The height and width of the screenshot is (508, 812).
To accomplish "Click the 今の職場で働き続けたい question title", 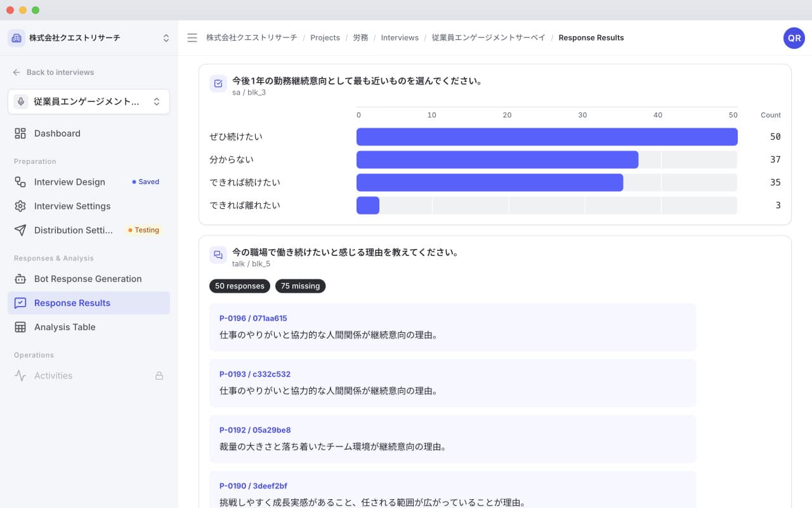I will coord(346,252).
